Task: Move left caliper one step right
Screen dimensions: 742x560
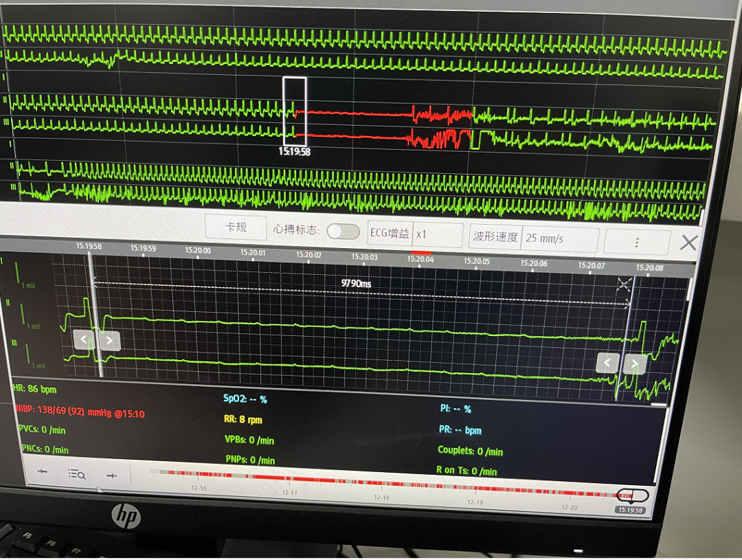Action: (109, 340)
